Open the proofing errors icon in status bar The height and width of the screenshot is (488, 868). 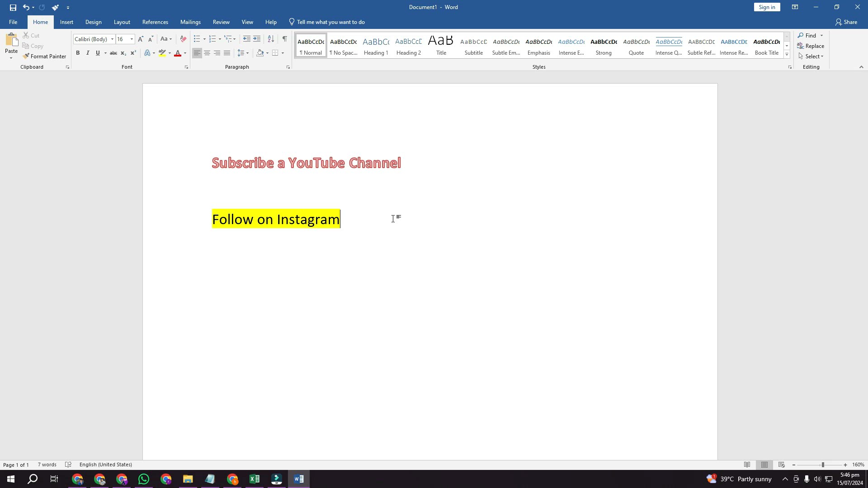click(68, 465)
